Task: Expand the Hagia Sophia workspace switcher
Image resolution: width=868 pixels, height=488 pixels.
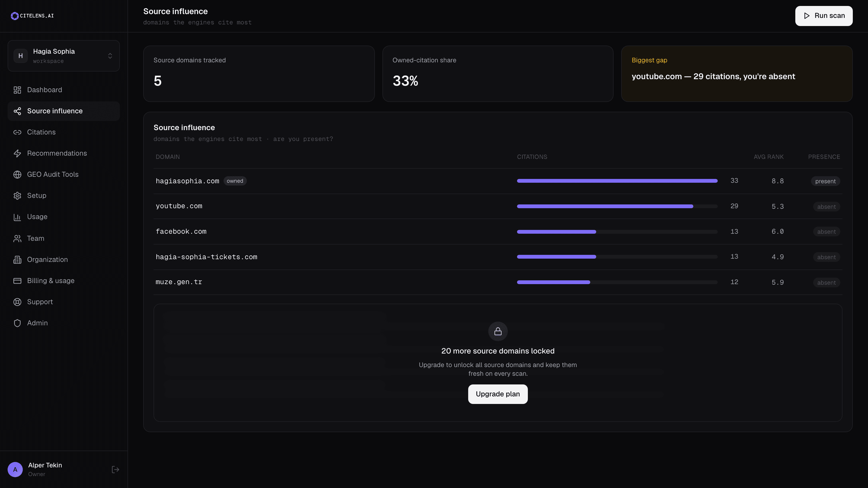Action: [x=64, y=56]
